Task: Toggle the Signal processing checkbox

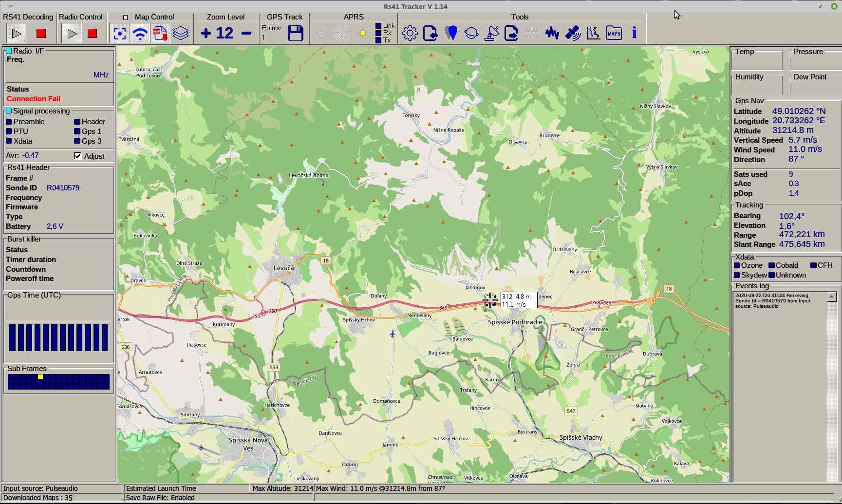Action: pyautogui.click(x=9, y=111)
